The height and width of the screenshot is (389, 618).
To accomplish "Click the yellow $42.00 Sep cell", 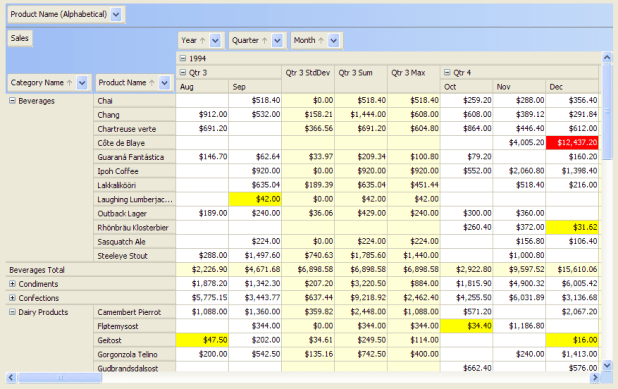I will tap(255, 199).
